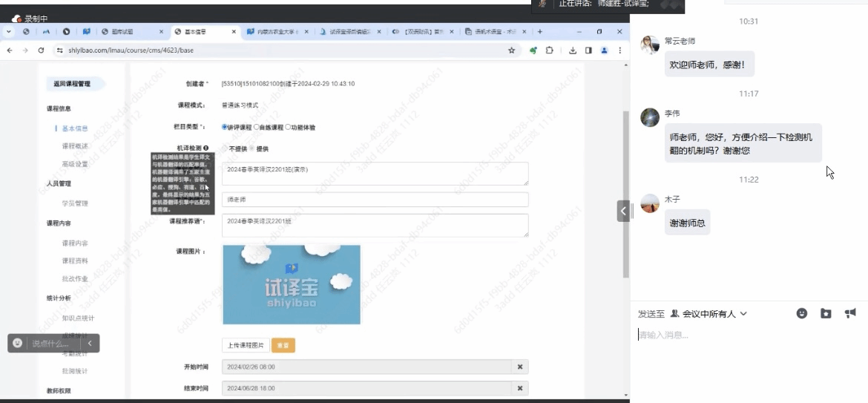This screenshot has width=868, height=403.
Task: Choose 不提供 for machine translation detection
Action: pos(225,148)
